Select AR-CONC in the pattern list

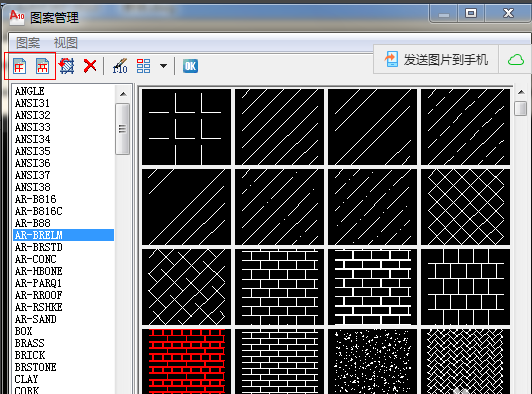click(35, 259)
